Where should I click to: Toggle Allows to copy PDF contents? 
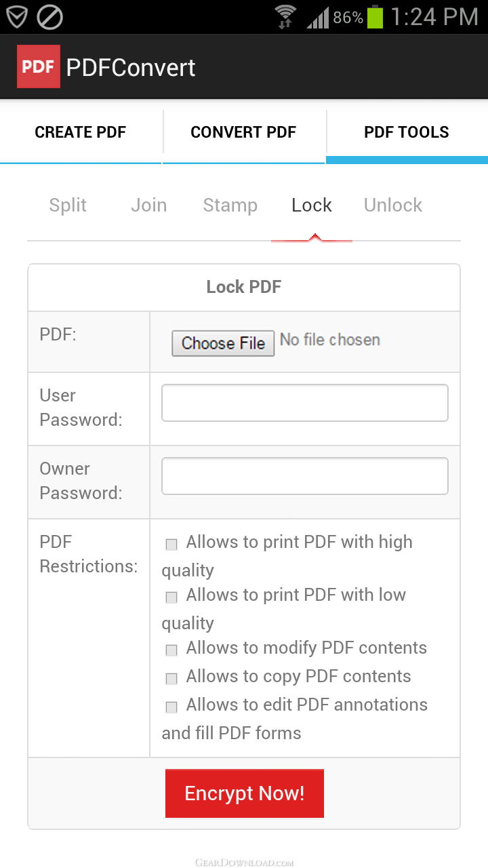171,678
